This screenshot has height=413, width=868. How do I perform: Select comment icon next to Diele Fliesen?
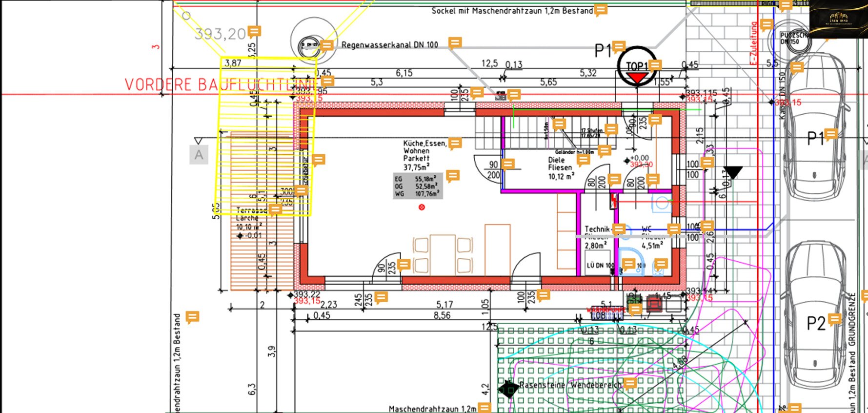583,159
